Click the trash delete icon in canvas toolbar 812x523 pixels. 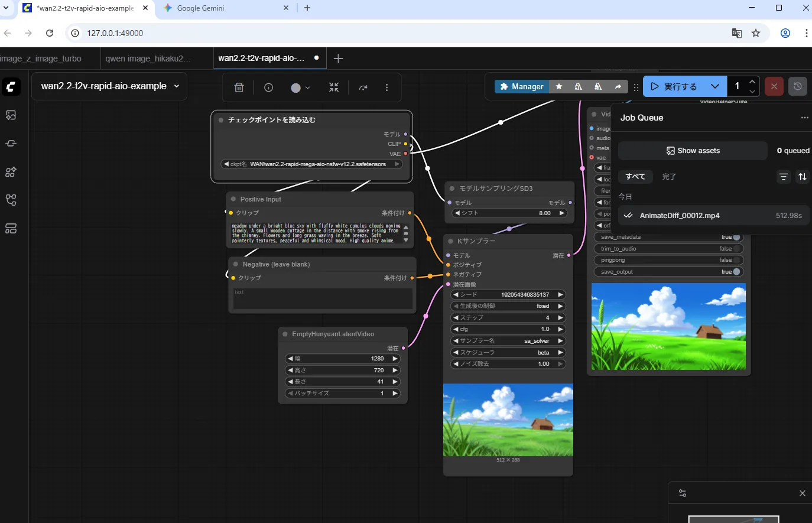pyautogui.click(x=239, y=87)
